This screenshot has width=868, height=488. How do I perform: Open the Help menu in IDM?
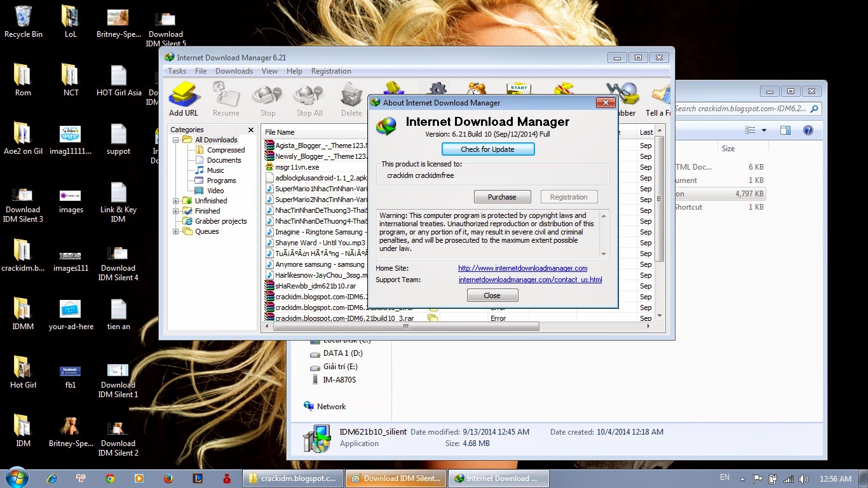pyautogui.click(x=294, y=71)
